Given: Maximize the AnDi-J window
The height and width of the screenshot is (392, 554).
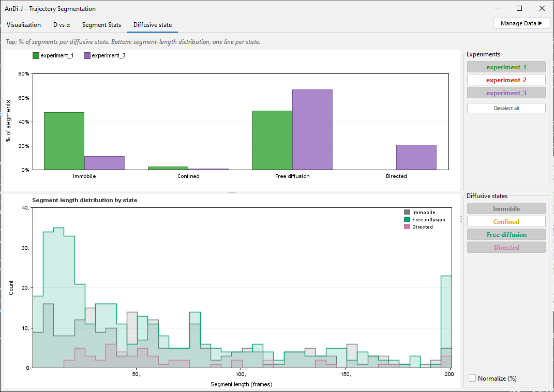Looking at the screenshot, I should 519,8.
